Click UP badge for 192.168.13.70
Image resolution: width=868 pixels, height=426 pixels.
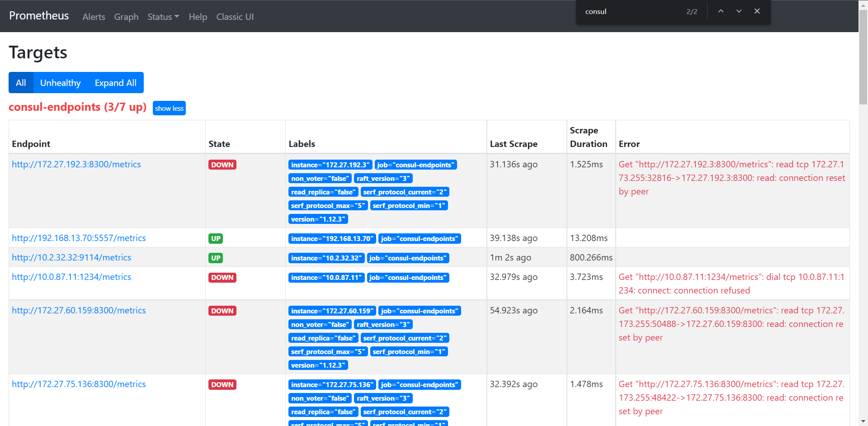(x=216, y=238)
